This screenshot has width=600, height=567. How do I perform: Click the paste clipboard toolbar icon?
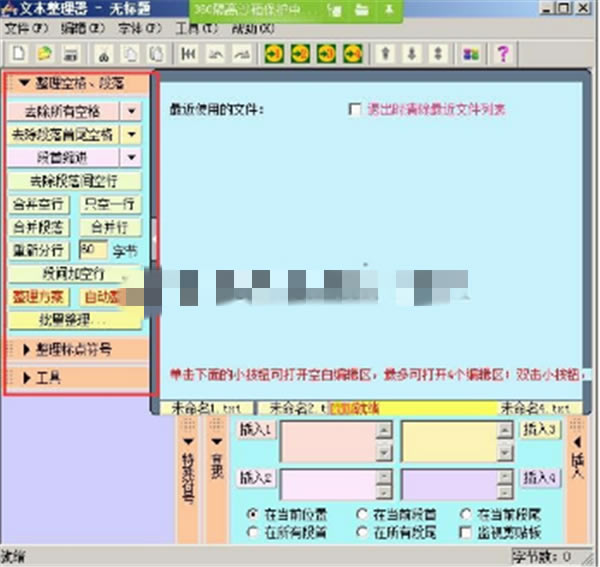[156, 54]
